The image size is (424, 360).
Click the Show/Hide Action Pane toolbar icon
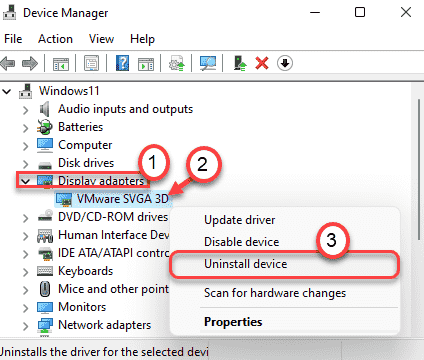coord(146,63)
